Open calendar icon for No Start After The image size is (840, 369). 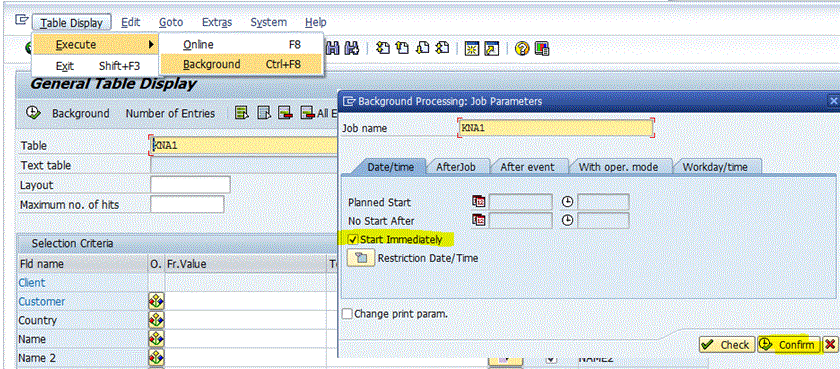(478, 220)
